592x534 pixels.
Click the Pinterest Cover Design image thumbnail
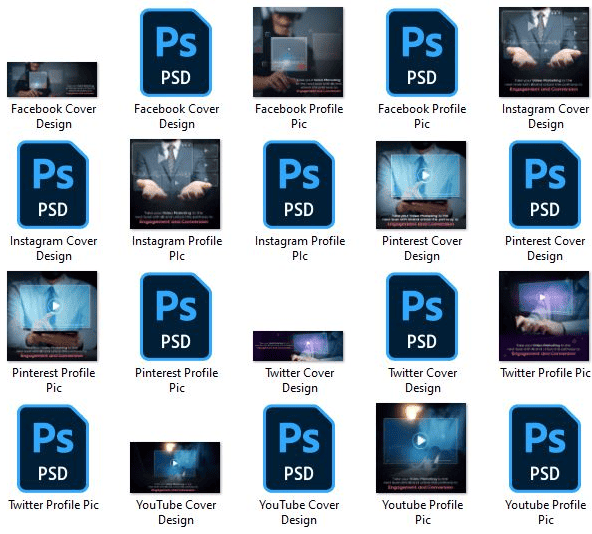click(x=421, y=185)
